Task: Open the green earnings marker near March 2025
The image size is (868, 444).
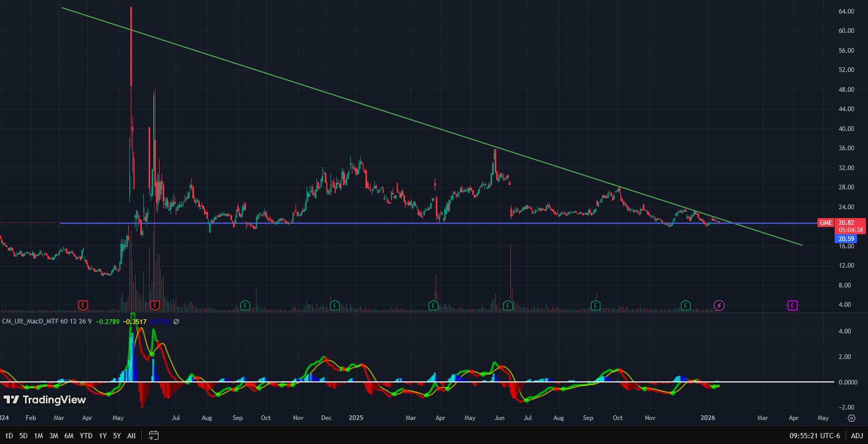Action: coord(433,305)
